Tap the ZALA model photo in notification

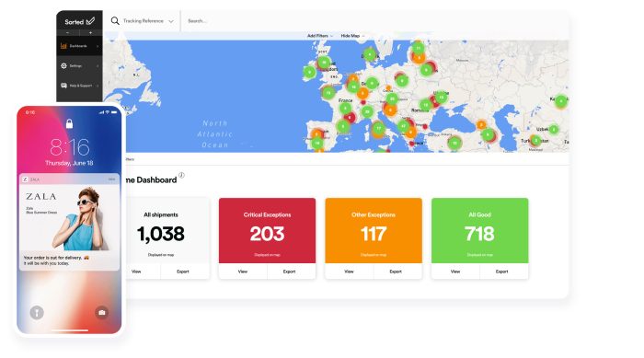[x=81, y=219]
